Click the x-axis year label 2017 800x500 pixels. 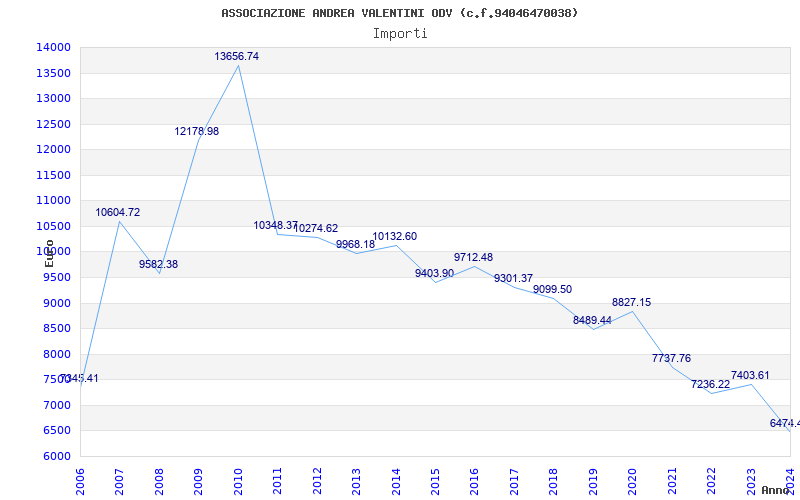pos(514,481)
